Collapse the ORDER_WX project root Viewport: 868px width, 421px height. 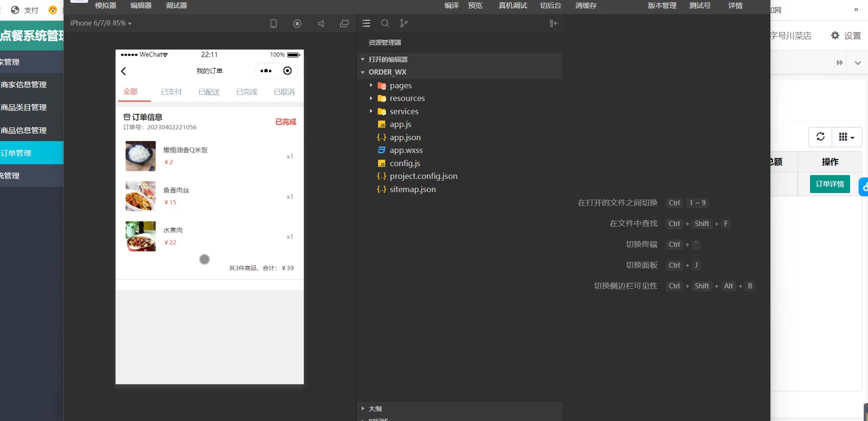pos(387,72)
